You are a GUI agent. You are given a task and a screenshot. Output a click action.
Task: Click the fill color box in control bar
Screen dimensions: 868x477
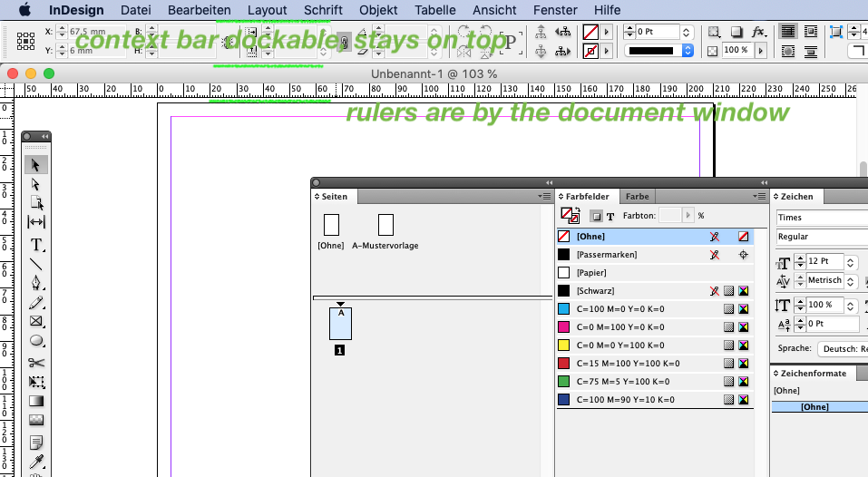[590, 32]
